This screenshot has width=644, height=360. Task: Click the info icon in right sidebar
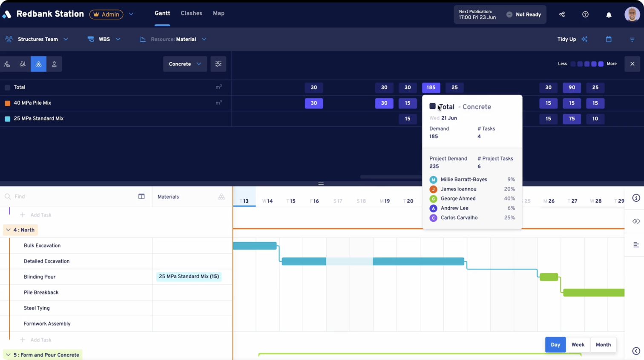point(636,198)
